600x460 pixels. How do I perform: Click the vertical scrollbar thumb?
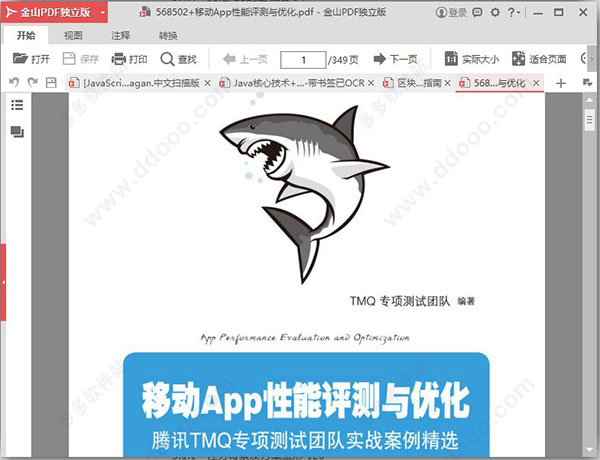tap(589, 120)
